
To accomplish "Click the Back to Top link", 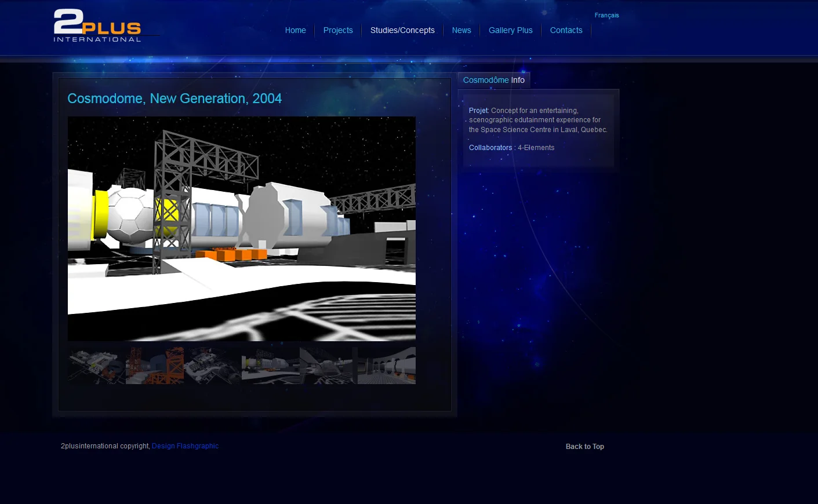I will (585, 447).
